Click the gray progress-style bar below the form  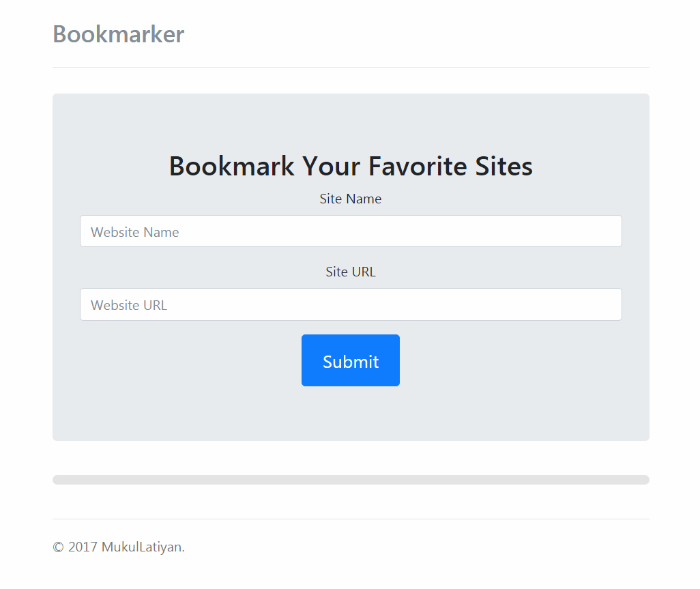[x=351, y=479]
